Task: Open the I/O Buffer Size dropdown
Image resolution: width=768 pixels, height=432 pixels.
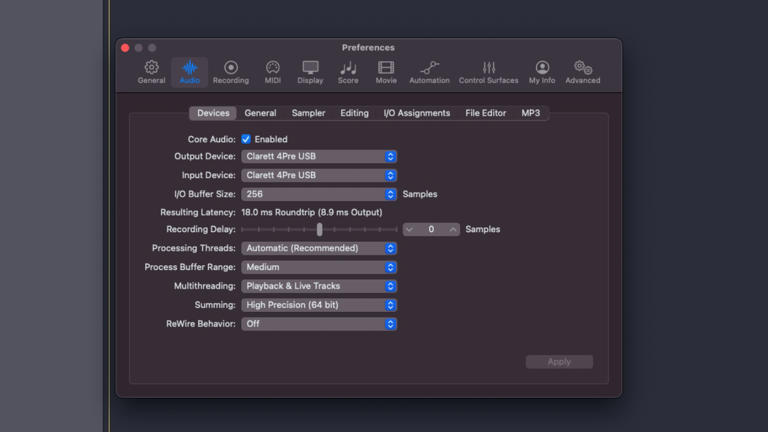Action: pyautogui.click(x=319, y=194)
